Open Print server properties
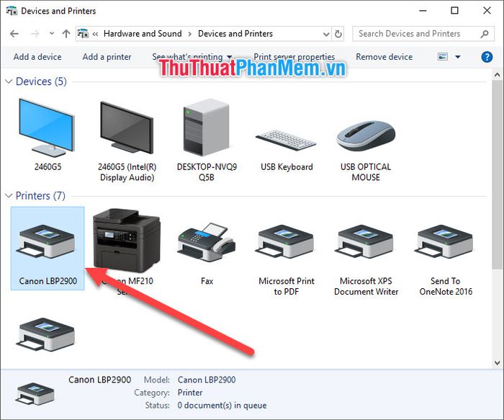This screenshot has height=420, width=504. click(294, 57)
